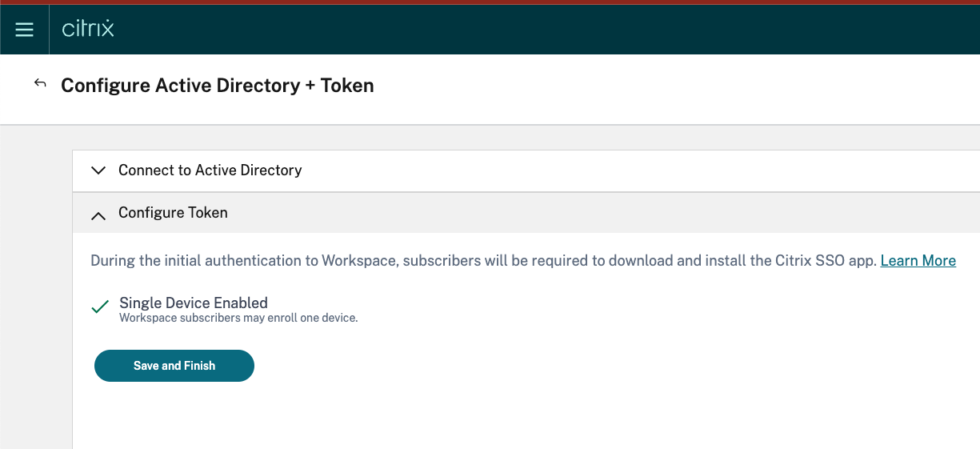The image size is (980, 449).
Task: Expand the Connect to Active Directory chevron
Action: click(98, 170)
